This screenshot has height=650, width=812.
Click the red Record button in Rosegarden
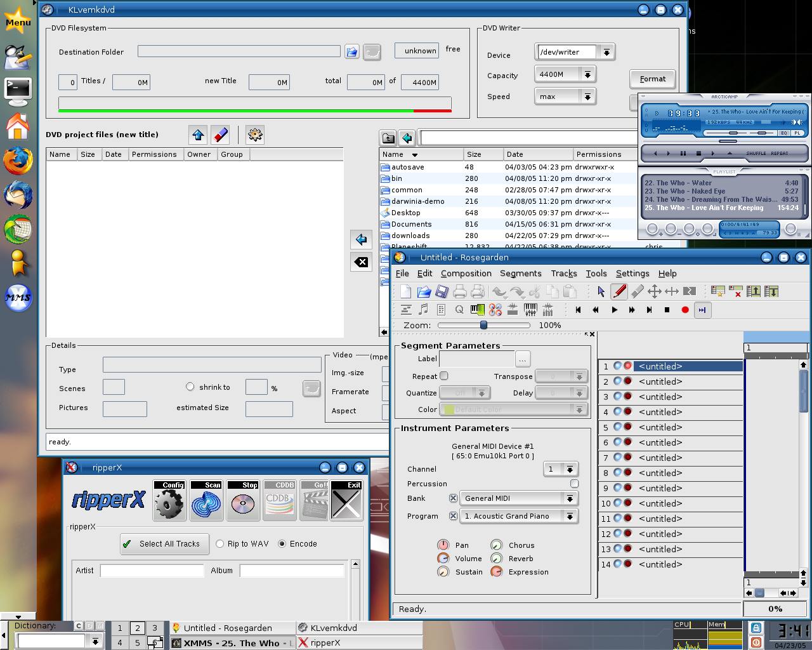(x=685, y=310)
